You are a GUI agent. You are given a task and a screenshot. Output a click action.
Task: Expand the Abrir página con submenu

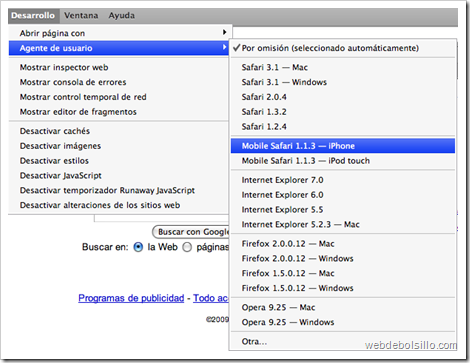tap(118, 33)
